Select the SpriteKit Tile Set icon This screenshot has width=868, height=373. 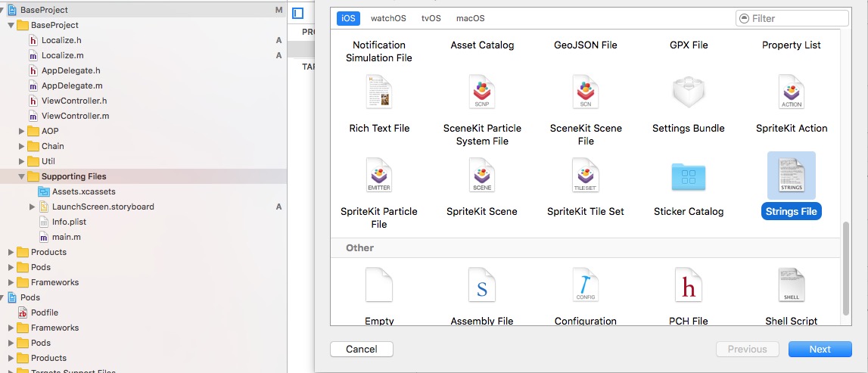(x=586, y=175)
